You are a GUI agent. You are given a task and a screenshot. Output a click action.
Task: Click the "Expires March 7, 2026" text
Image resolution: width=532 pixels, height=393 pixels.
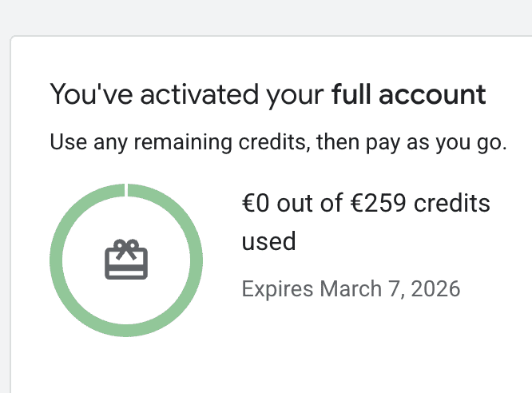tap(351, 288)
